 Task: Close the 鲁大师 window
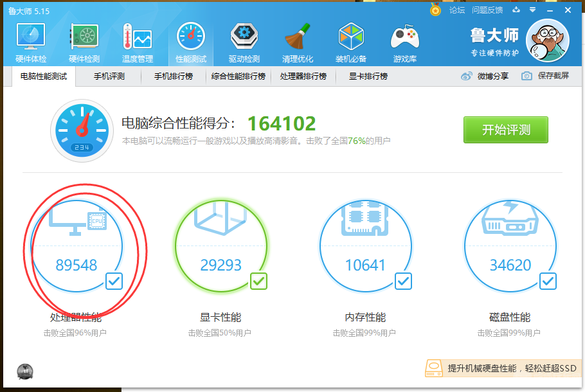[568, 10]
